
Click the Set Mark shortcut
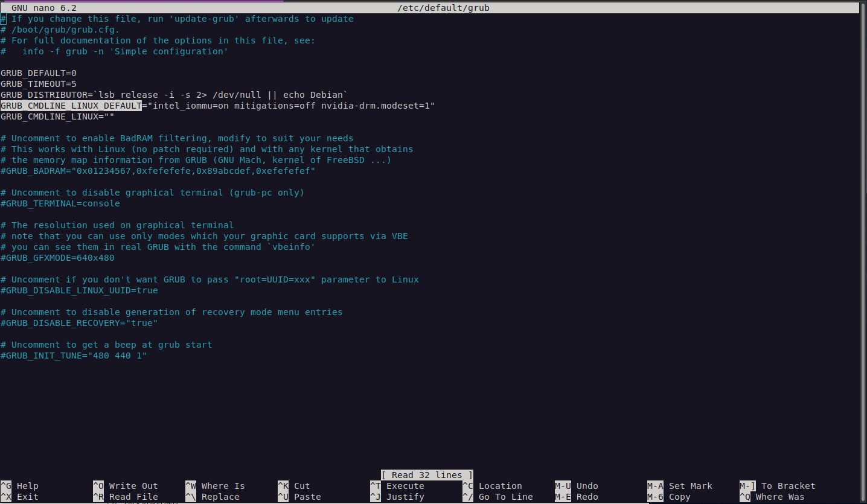click(x=690, y=486)
